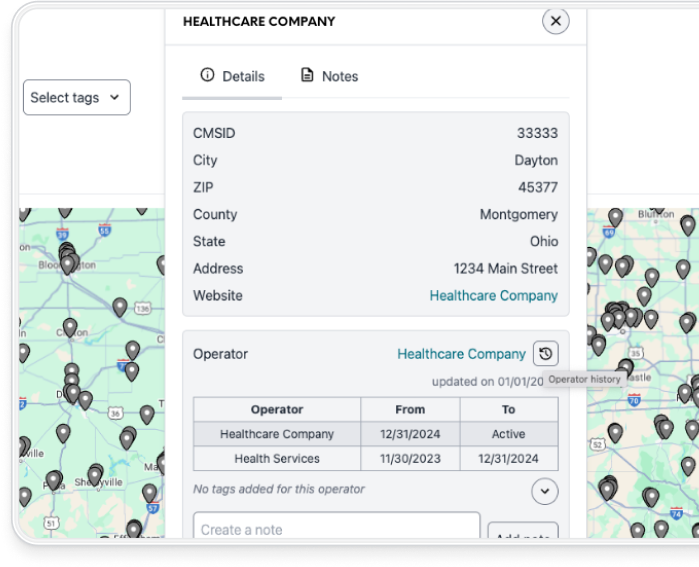This screenshot has height=567, width=699.
Task: Open the Select tags dropdown
Action: (77, 97)
